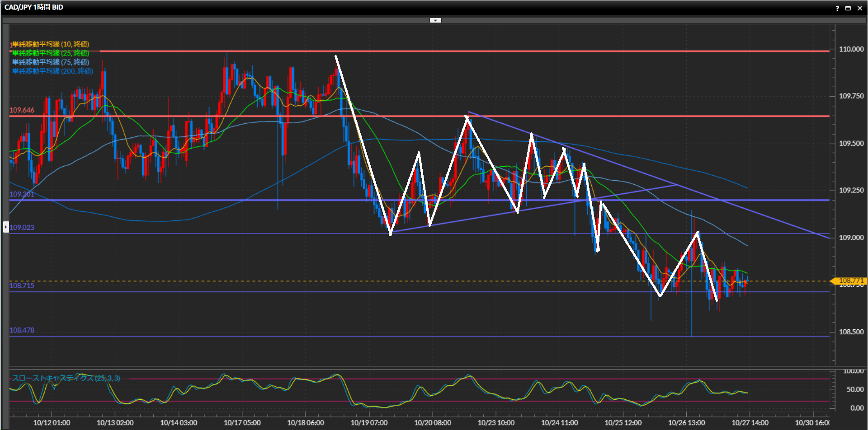Click the 10/25 12:00 time axis marker
Image resolution: width=868 pixels, height=430 pixels.
[623, 423]
